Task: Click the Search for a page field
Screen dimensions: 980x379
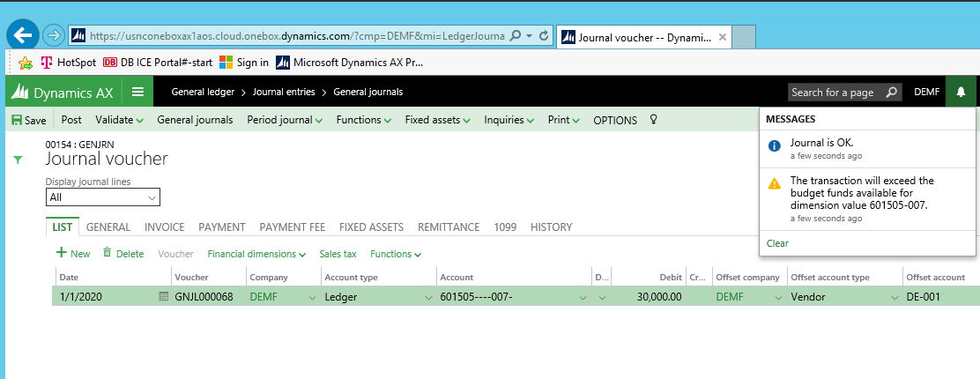Action: (x=837, y=92)
